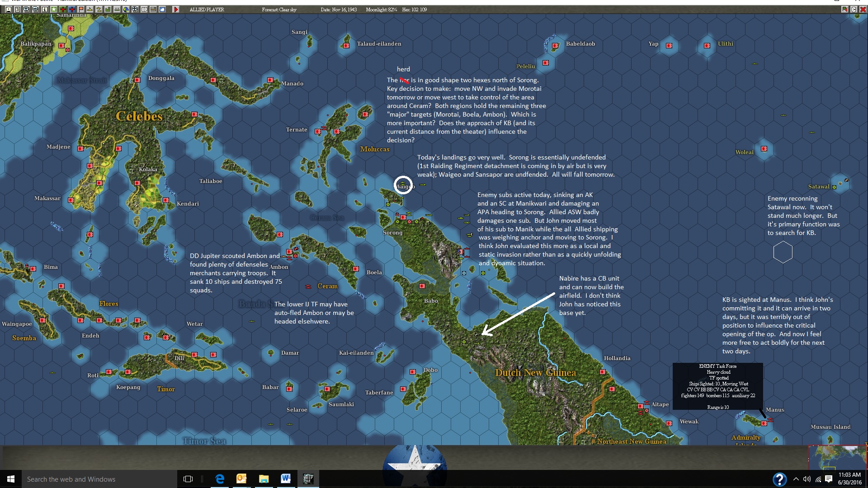Select the Dobo base marker
The height and width of the screenshot is (488, 868).
[413, 372]
